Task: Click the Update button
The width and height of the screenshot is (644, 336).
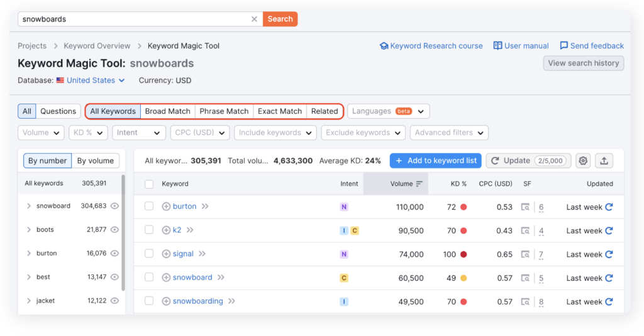Action: (528, 161)
